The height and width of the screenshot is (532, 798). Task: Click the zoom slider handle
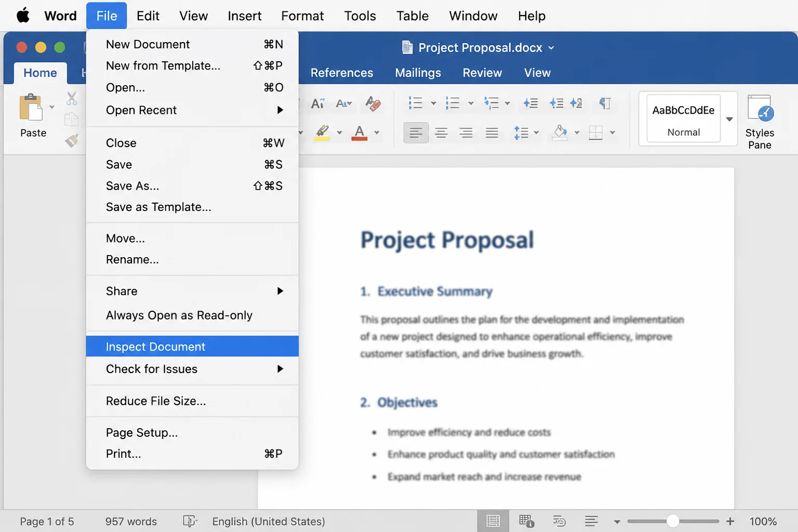coord(673,521)
